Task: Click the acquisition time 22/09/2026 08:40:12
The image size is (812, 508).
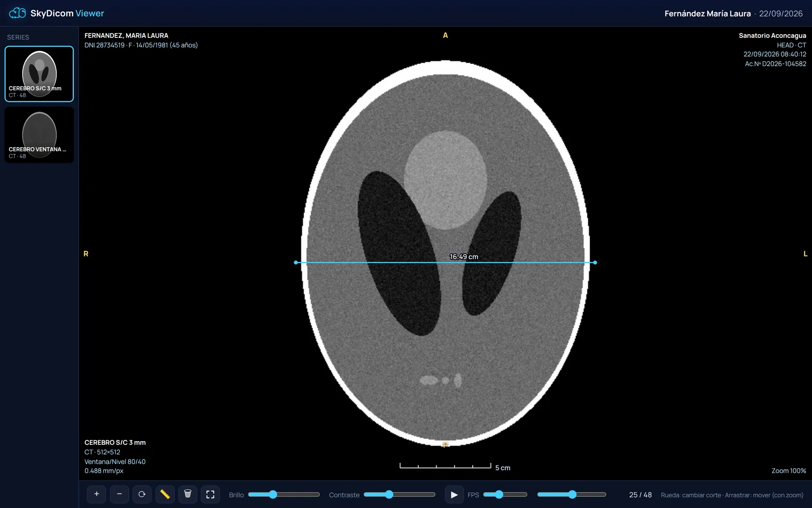Action: point(775,54)
